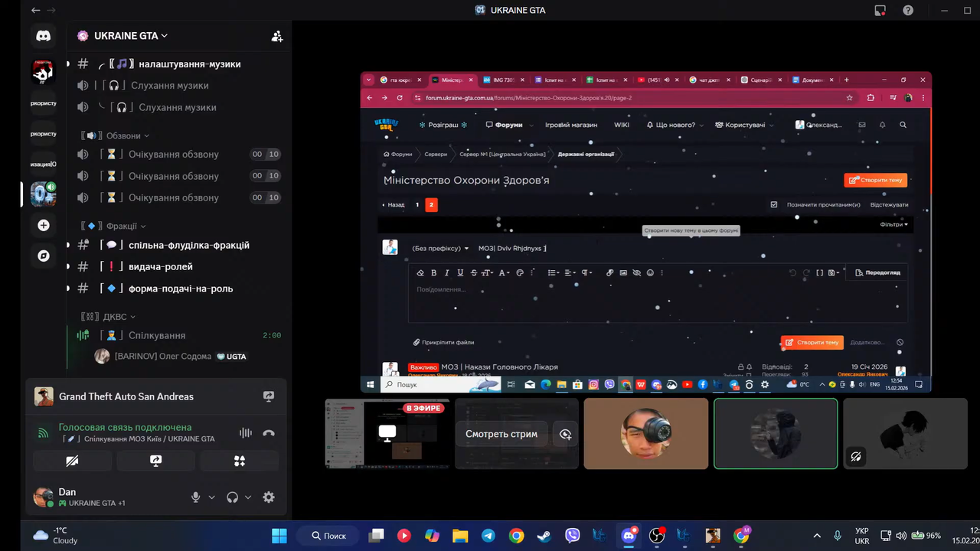980x551 pixels.
Task: Click the Add a Server plus icon
Action: click(44, 225)
